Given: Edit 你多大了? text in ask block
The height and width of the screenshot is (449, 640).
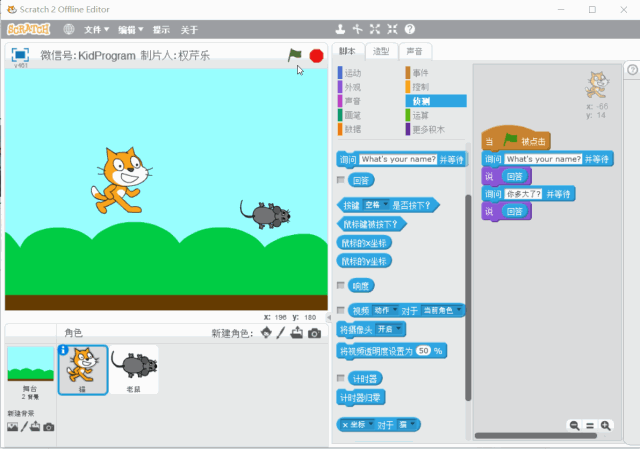Looking at the screenshot, I should (524, 194).
